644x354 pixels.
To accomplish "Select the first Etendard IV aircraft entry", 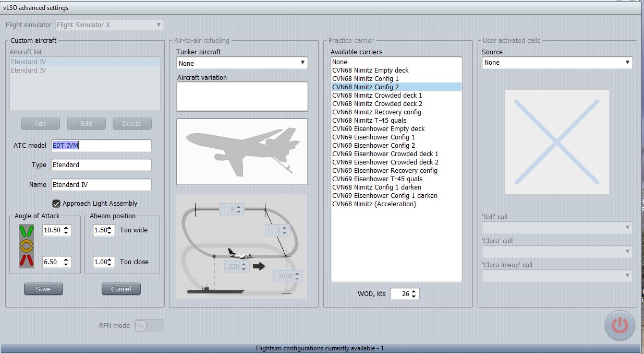I will (85, 62).
